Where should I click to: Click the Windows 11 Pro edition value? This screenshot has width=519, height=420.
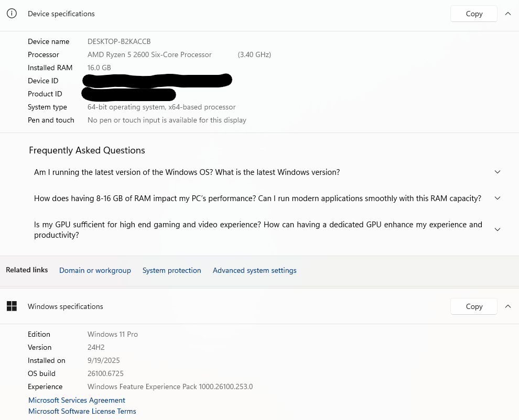click(113, 334)
